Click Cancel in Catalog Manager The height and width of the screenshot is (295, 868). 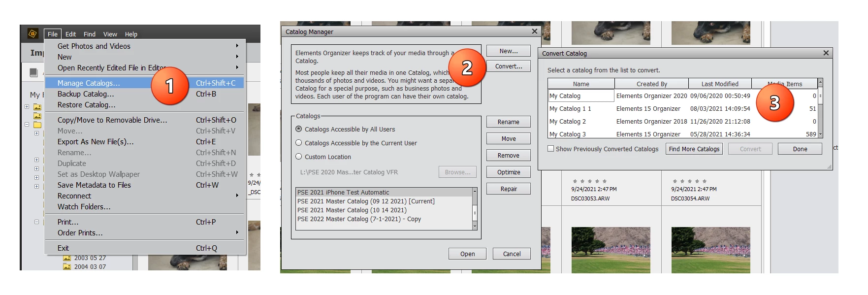tap(512, 254)
